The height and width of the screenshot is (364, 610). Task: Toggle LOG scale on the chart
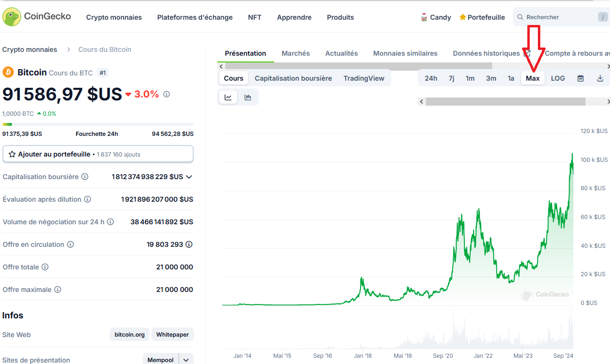(558, 78)
